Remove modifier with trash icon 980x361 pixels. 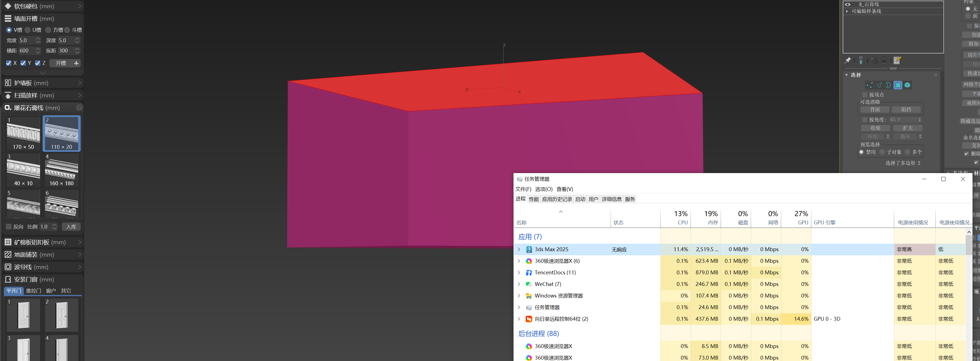884,60
